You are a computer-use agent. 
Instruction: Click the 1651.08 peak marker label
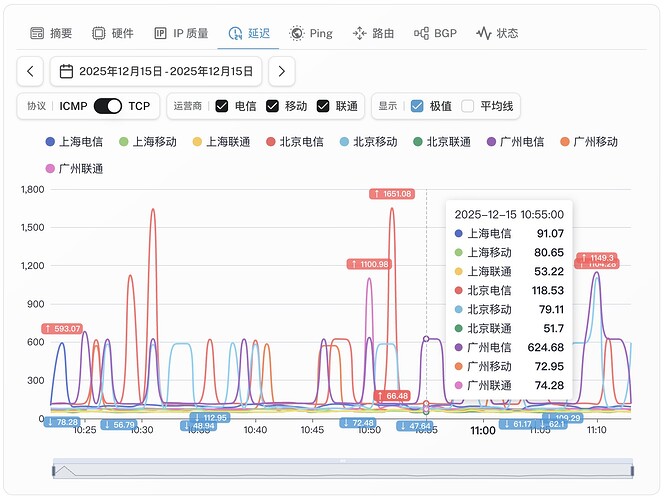tap(392, 194)
